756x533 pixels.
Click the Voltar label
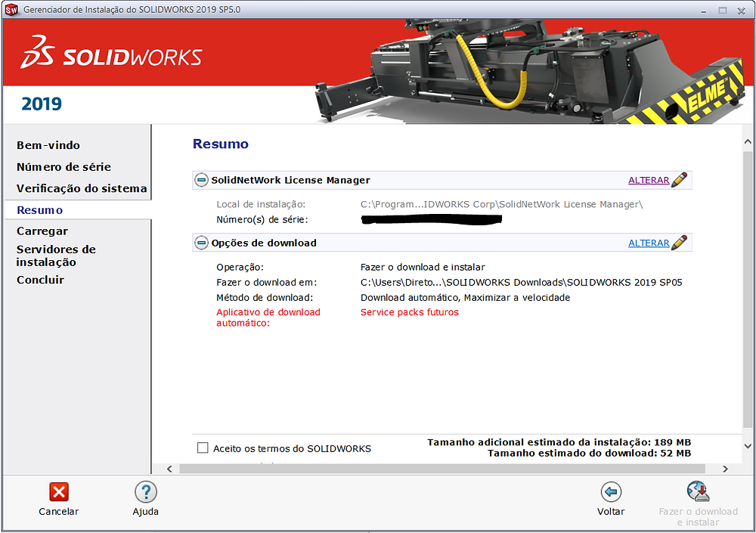[611, 511]
